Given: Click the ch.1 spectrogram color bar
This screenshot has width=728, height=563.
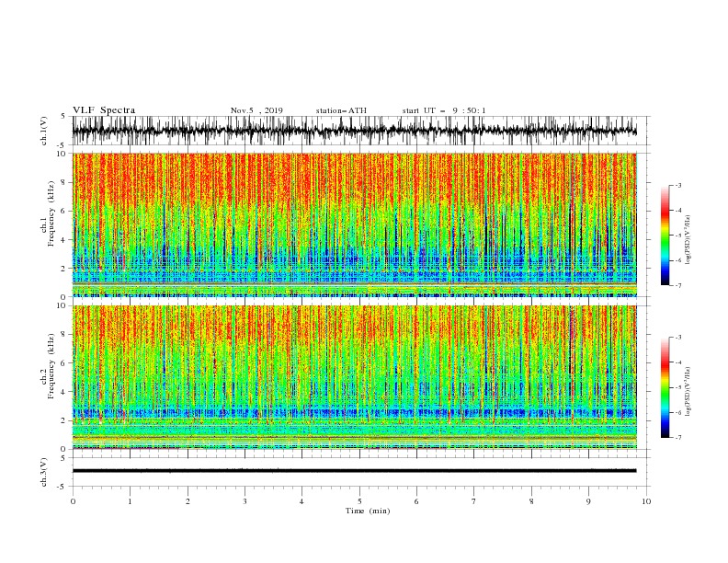Looking at the screenshot, I should coord(665,236).
